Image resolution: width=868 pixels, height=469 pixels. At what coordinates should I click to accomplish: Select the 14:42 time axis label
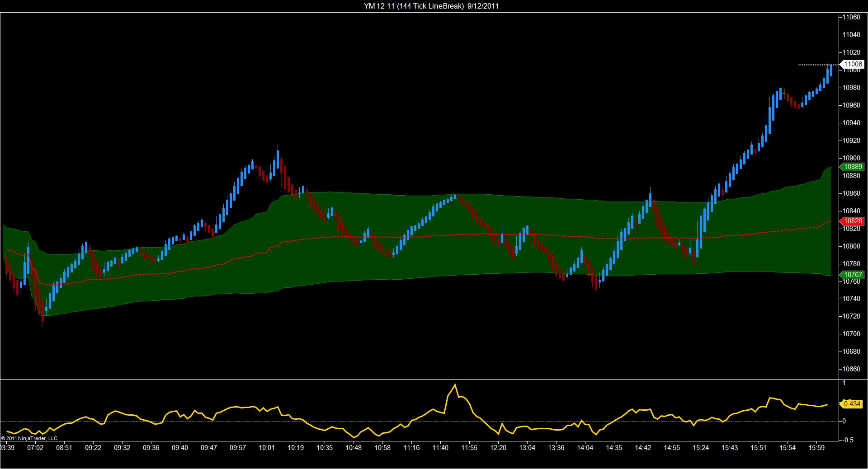[643, 448]
